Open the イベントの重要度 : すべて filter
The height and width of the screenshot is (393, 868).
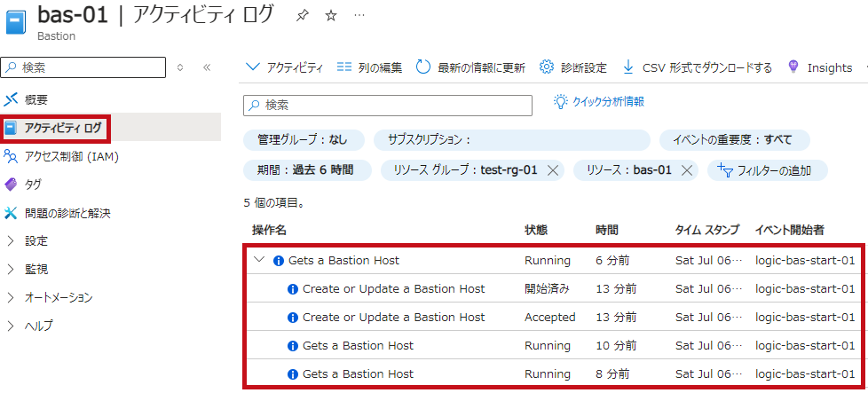(x=735, y=140)
